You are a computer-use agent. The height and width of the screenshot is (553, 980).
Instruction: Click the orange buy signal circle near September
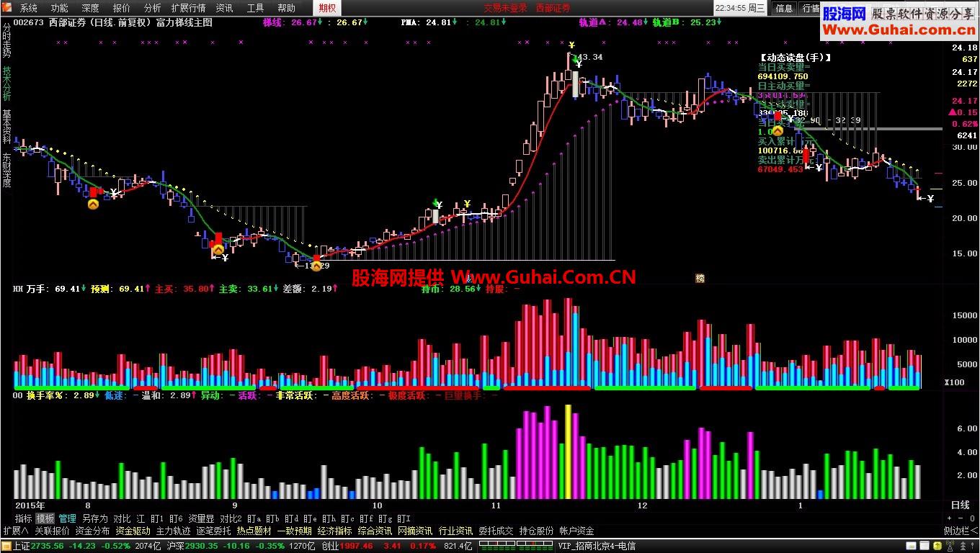(217, 250)
